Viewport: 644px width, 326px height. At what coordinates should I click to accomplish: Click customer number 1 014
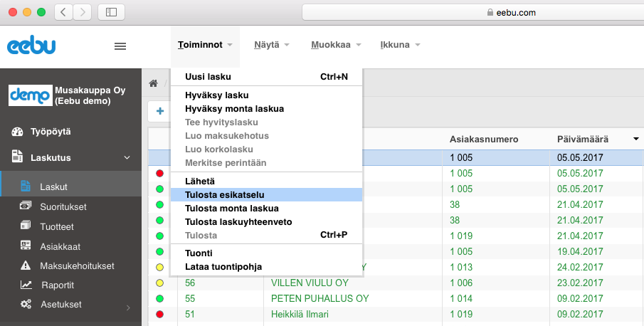pyautogui.click(x=461, y=298)
